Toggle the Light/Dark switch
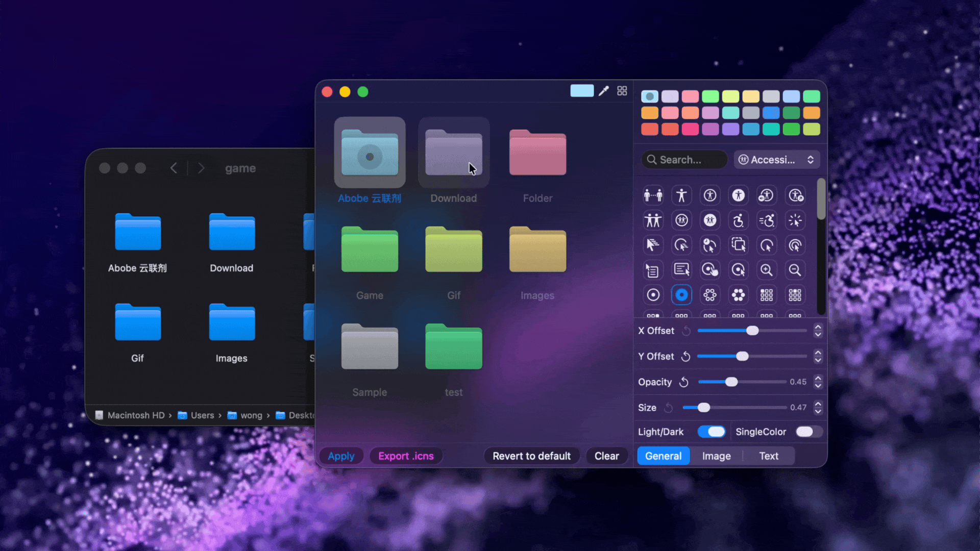 pos(713,432)
